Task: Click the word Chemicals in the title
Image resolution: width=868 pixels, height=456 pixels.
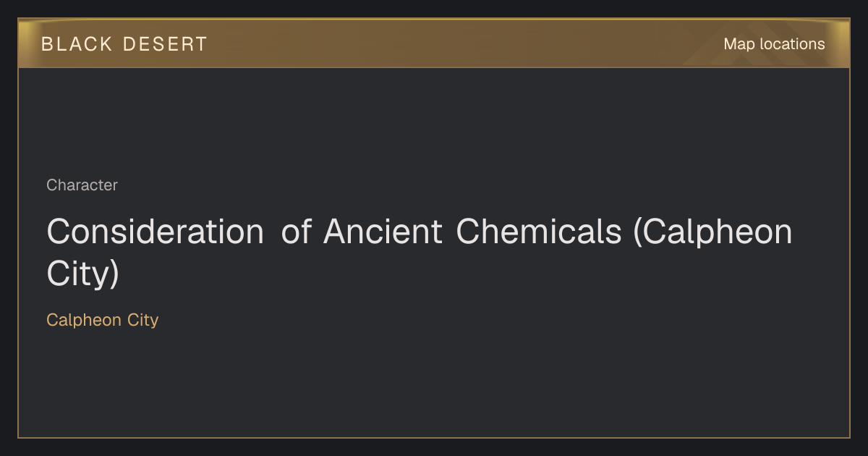Action: (x=539, y=232)
